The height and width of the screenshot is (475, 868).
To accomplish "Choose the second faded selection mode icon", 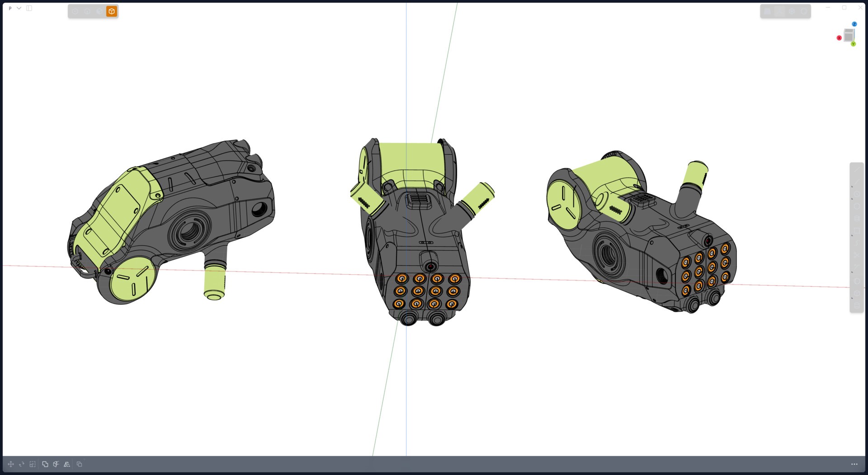I will point(87,11).
